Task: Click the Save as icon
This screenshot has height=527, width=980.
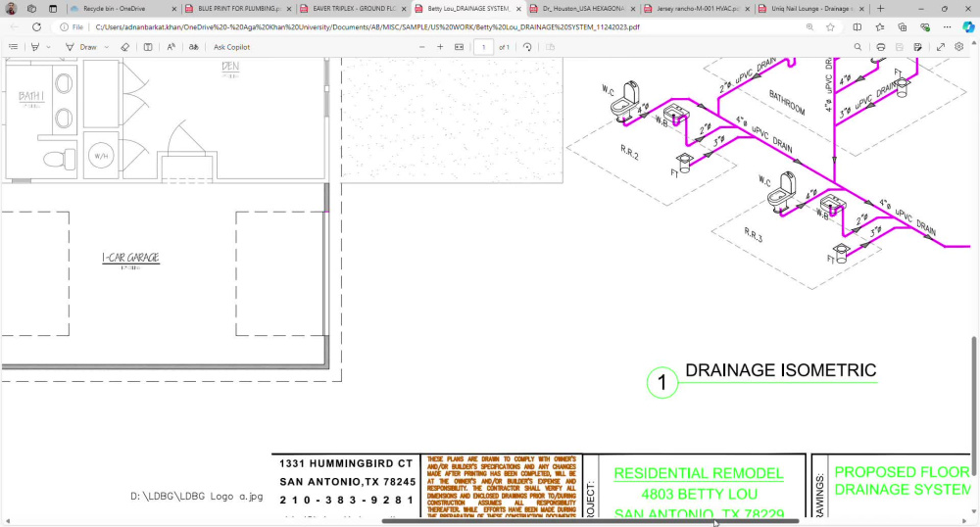Action: point(917,47)
